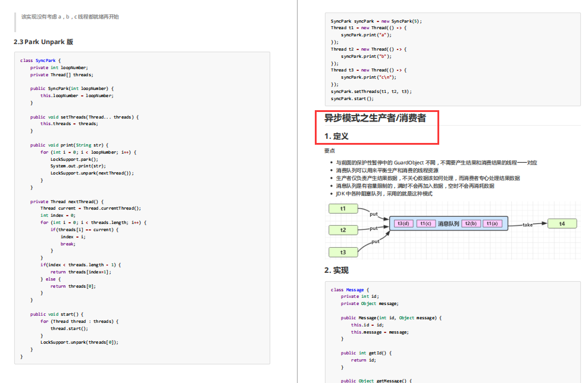The image size is (588, 383).
Task: Select the line "private Thread[] threads;"
Action: pos(62,74)
